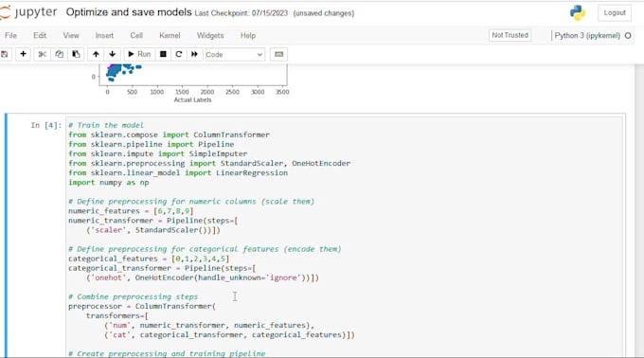The height and width of the screenshot is (358, 644).
Task: Restart the kernel icon
Action: 179,54
